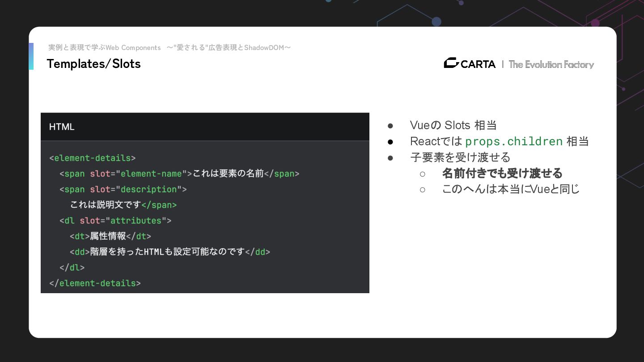Click the 'HTML' code block header label

(x=62, y=127)
